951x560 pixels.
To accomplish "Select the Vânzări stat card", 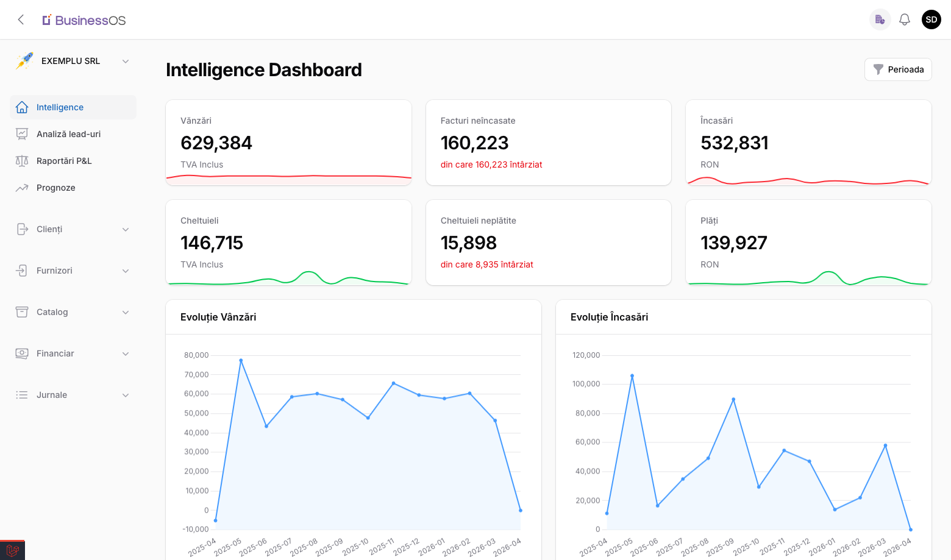I will pos(288,143).
